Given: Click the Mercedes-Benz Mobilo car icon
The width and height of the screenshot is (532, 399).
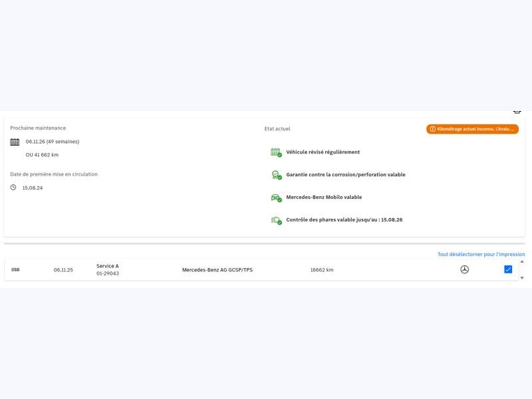Looking at the screenshot, I should click(276, 198).
